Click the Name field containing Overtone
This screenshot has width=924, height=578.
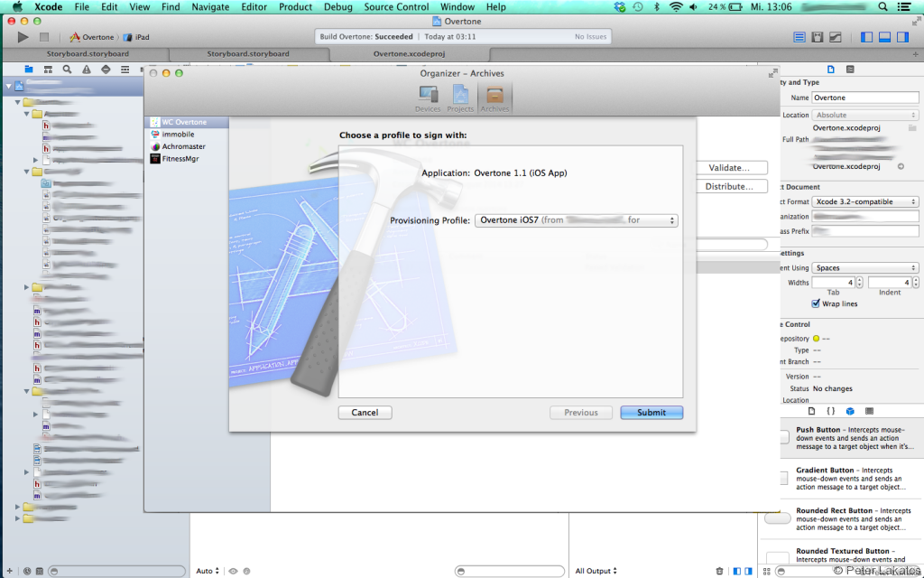coord(865,98)
